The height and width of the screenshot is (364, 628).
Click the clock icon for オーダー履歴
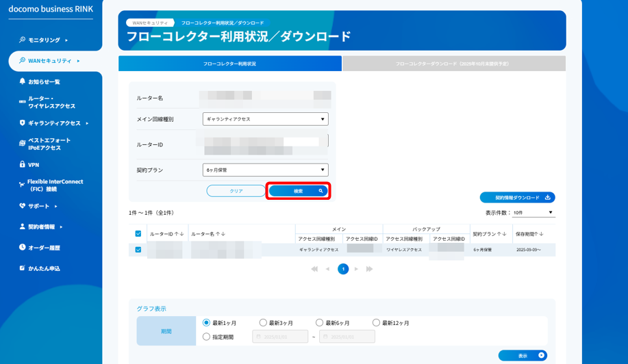[22, 247]
